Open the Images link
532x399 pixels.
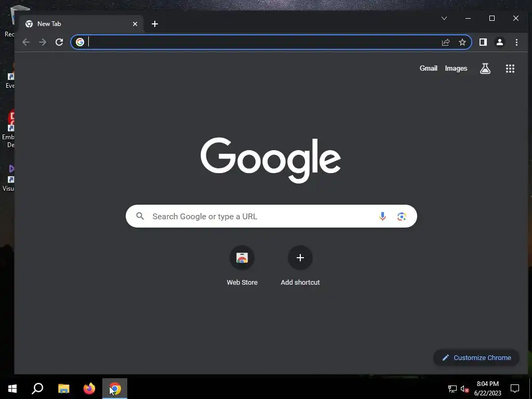click(x=456, y=69)
